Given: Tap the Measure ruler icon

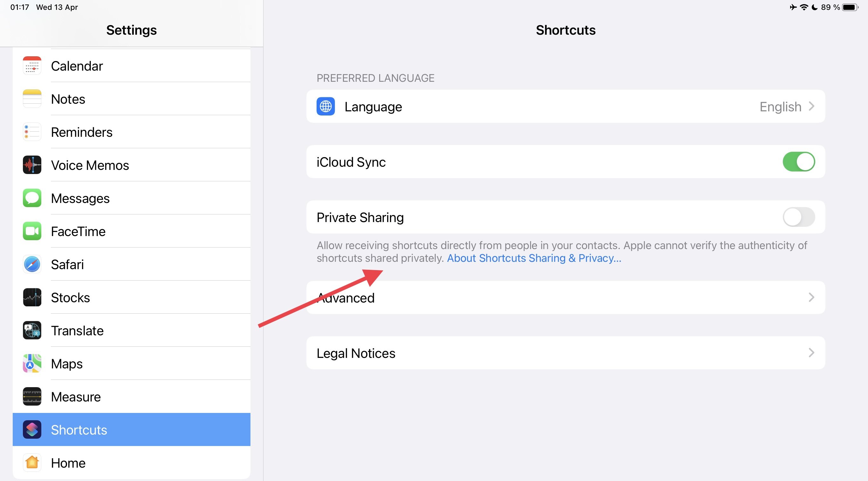Looking at the screenshot, I should click(32, 396).
